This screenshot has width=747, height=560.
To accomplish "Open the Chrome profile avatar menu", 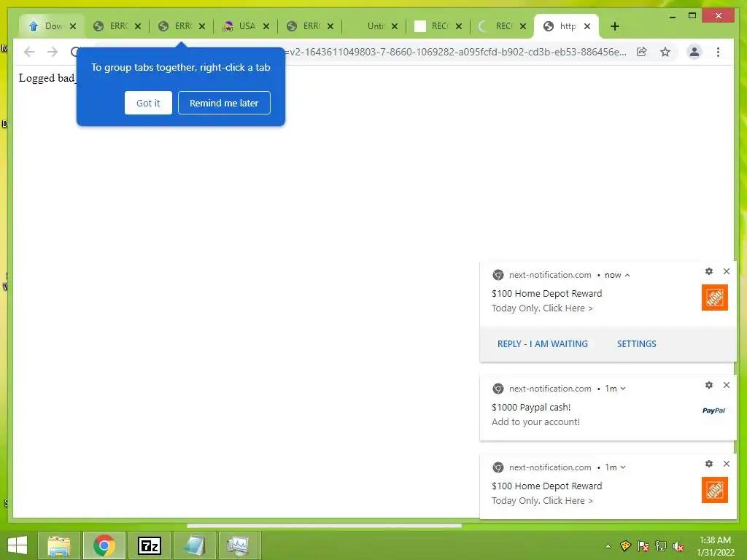I will (x=694, y=52).
